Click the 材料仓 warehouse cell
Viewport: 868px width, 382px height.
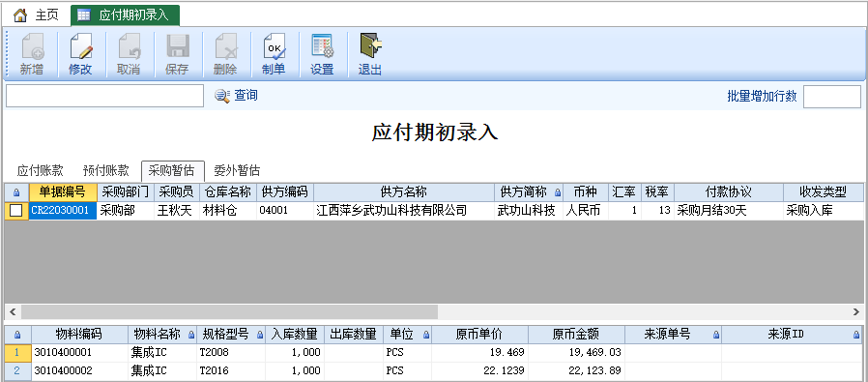pos(228,211)
